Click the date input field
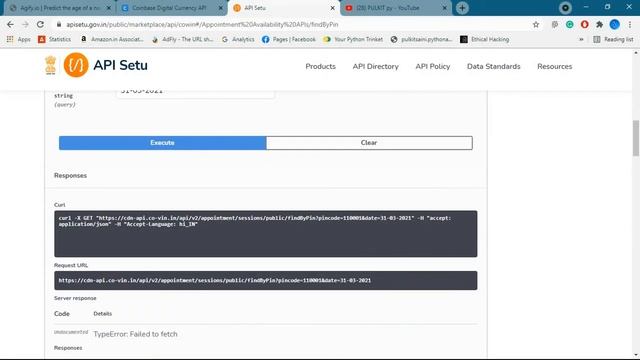 [x=195, y=94]
